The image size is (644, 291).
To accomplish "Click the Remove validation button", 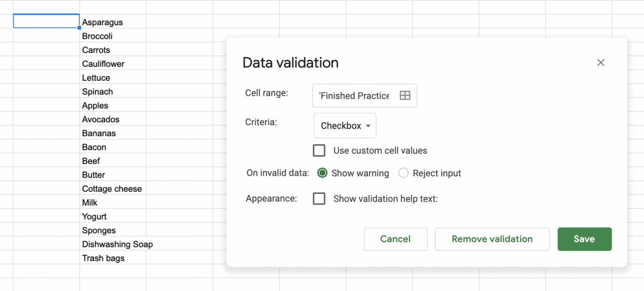I will [x=492, y=239].
